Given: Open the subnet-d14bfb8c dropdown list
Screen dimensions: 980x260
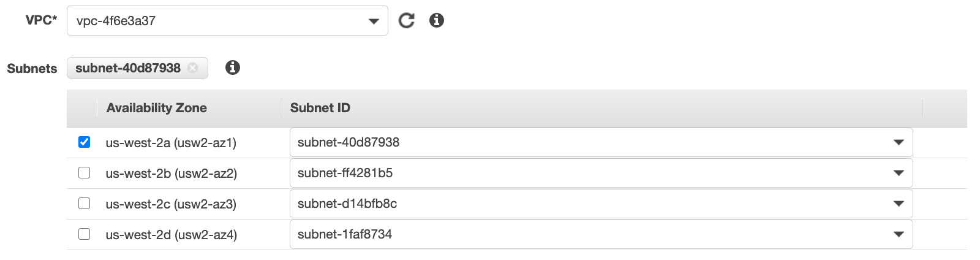Looking at the screenshot, I should [x=601, y=204].
